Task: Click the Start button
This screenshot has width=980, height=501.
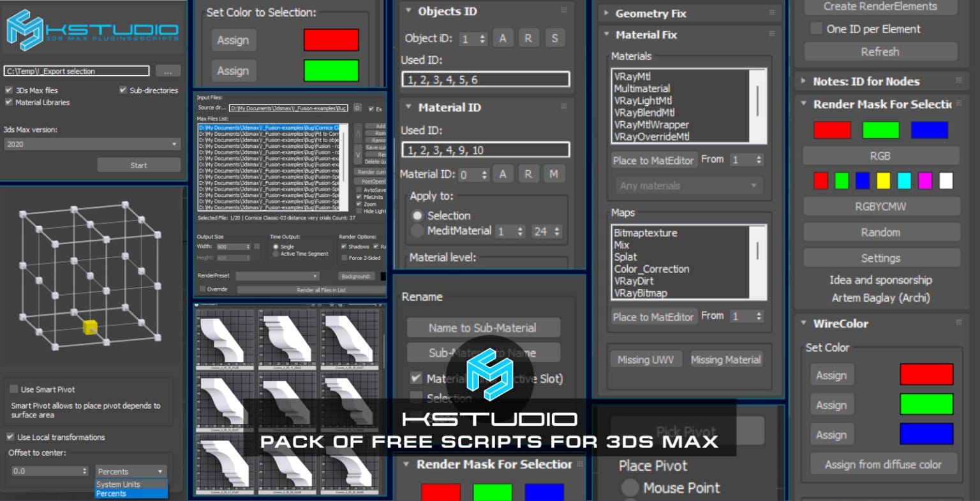Action: [138, 164]
